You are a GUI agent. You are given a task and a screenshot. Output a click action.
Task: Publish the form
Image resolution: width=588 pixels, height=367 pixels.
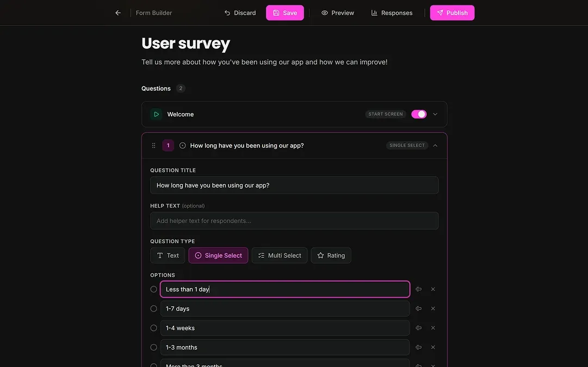(x=452, y=12)
